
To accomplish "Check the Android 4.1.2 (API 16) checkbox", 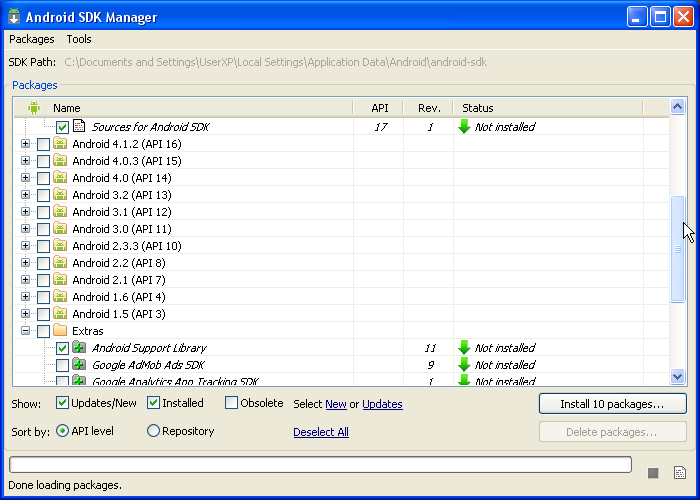I will click(x=43, y=144).
